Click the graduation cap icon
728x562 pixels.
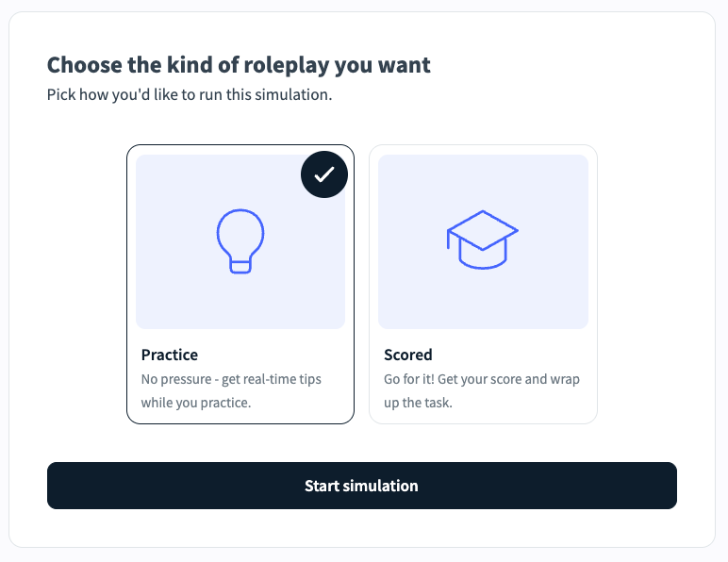tap(483, 241)
